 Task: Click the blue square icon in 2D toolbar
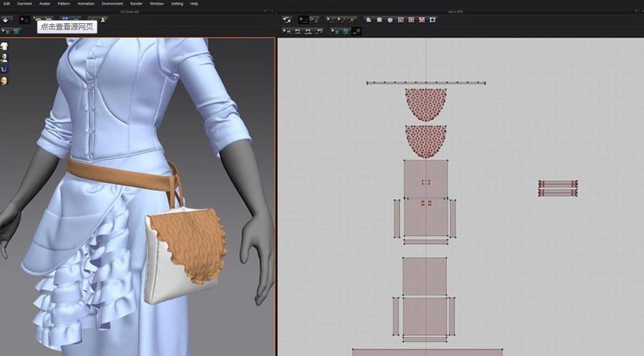tap(432, 20)
